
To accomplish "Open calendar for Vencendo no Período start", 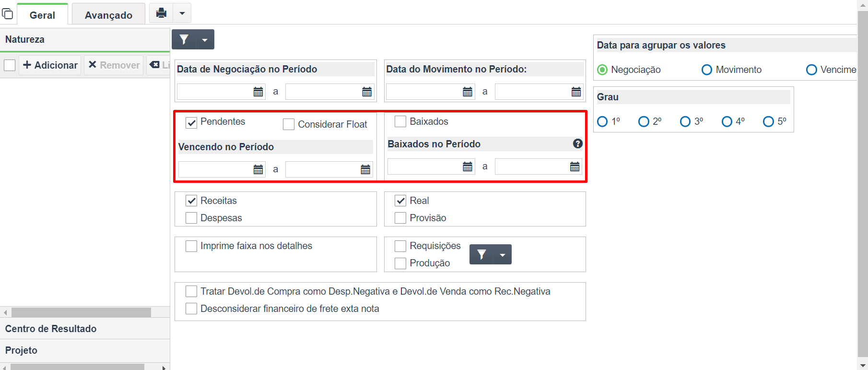I will 258,169.
